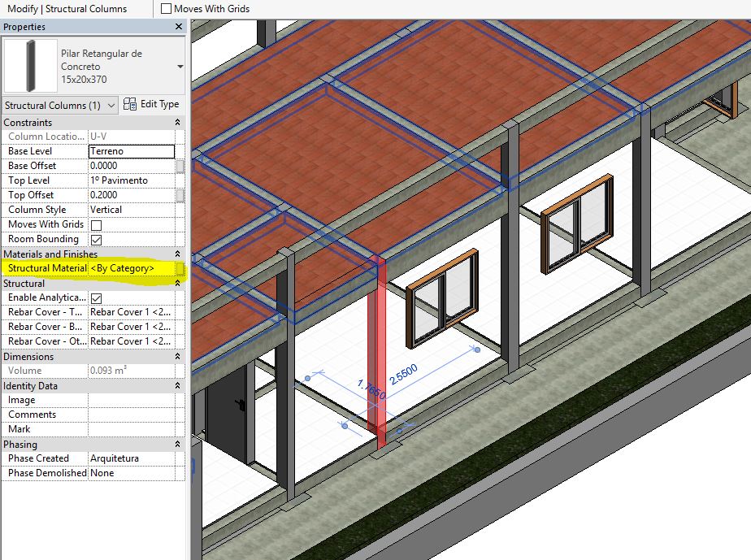Viewport: 751px width, 560px height.
Task: Select the red highlighted column in view
Action: tap(375, 349)
